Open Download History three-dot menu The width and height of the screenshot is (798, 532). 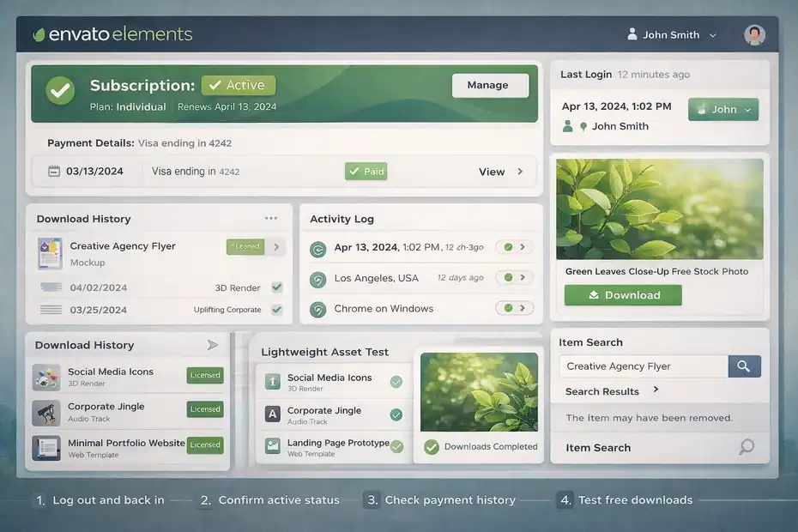tap(271, 219)
